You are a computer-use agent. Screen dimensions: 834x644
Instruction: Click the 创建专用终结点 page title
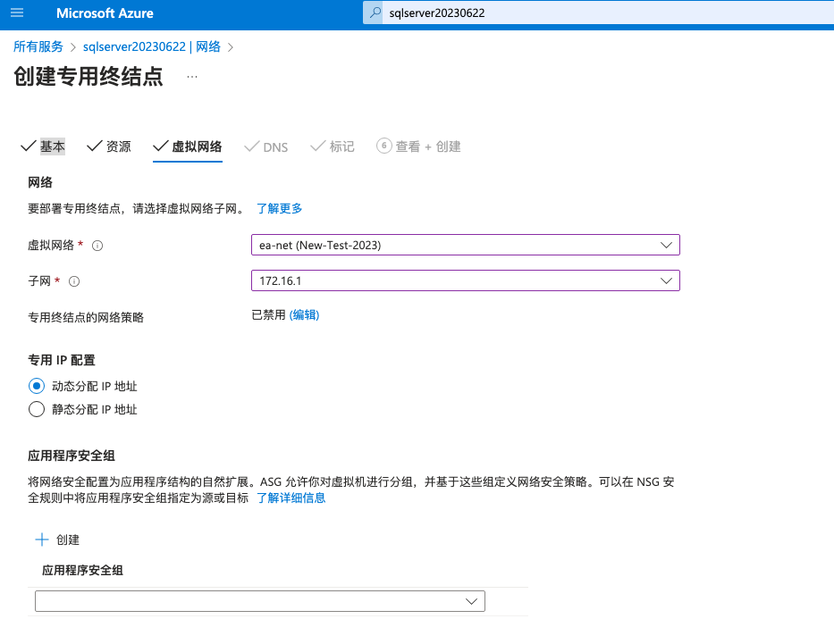click(x=88, y=77)
